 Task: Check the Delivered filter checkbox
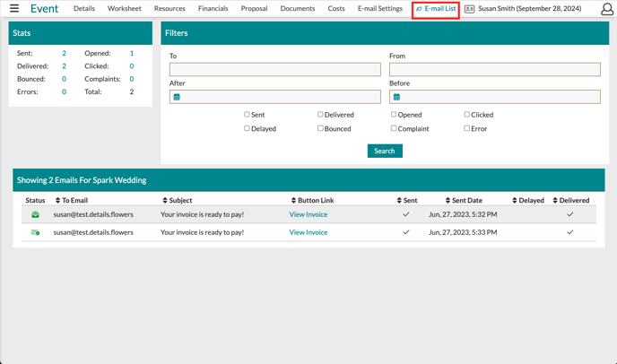pyautogui.click(x=320, y=115)
